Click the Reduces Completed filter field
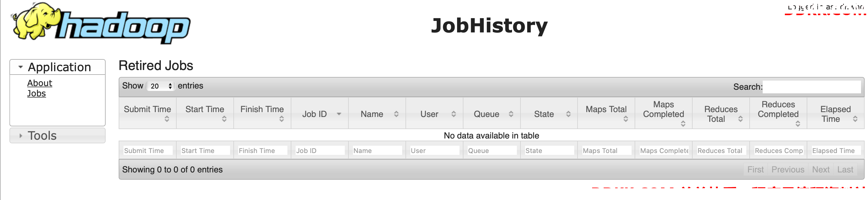 click(x=778, y=151)
